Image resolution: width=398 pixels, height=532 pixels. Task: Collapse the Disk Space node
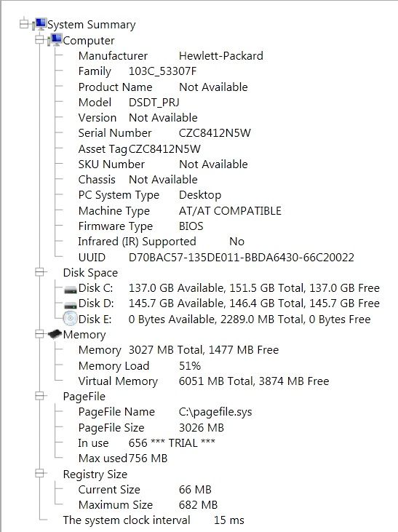click(39, 272)
